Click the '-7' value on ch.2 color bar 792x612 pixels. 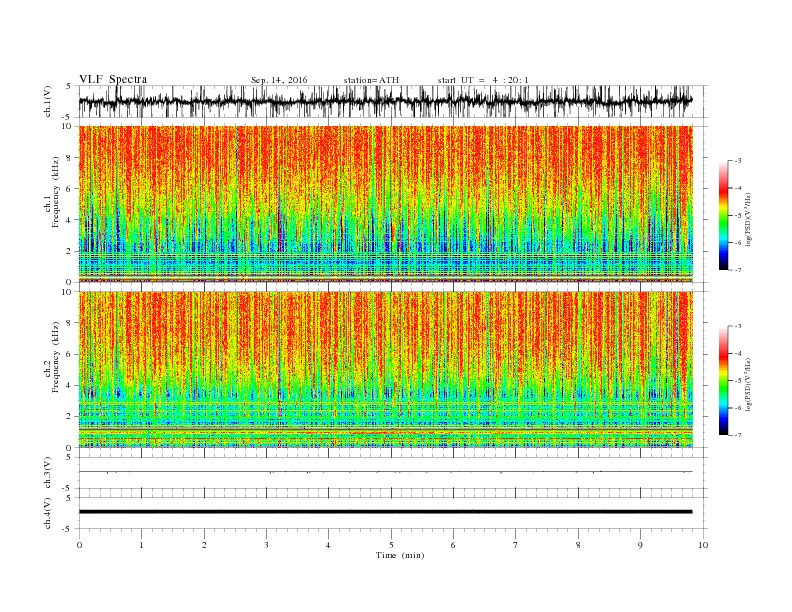coord(737,435)
